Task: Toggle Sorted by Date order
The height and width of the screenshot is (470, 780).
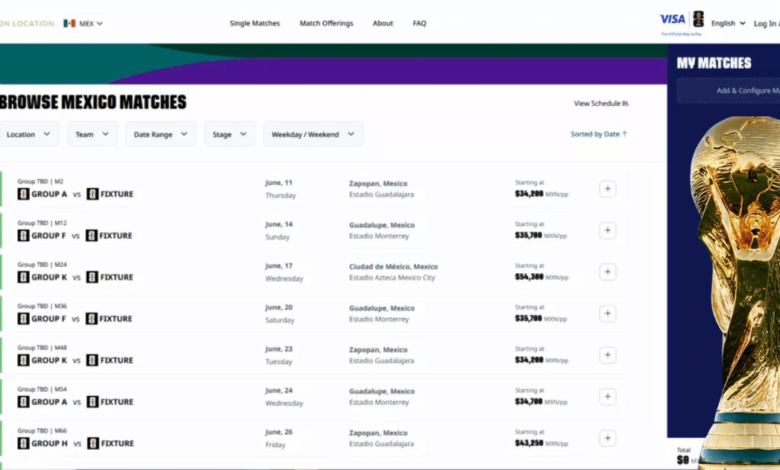Action: (x=599, y=134)
